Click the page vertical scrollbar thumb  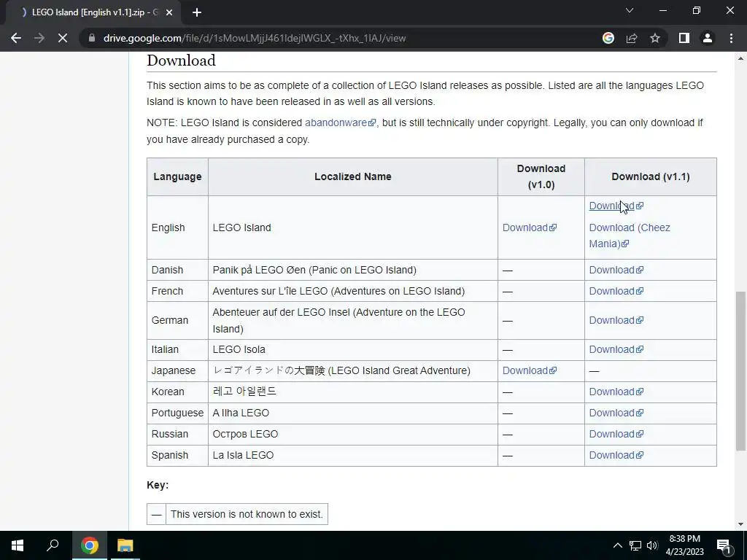tap(741, 371)
